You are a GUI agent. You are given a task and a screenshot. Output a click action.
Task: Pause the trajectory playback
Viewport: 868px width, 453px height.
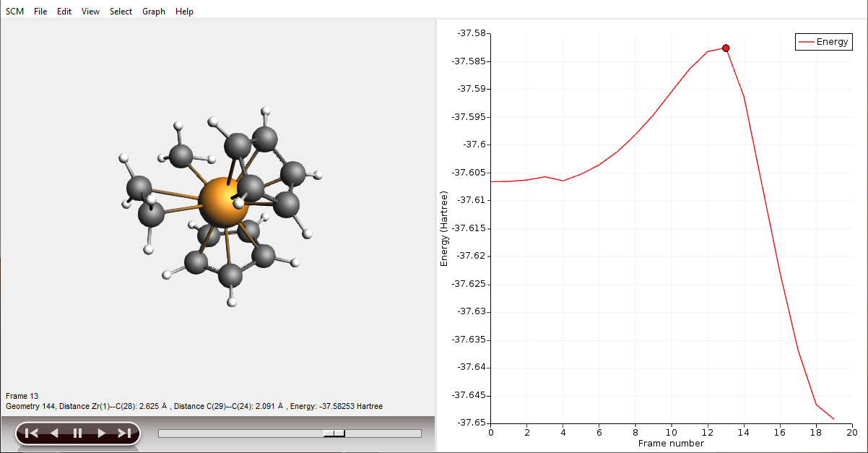point(77,432)
